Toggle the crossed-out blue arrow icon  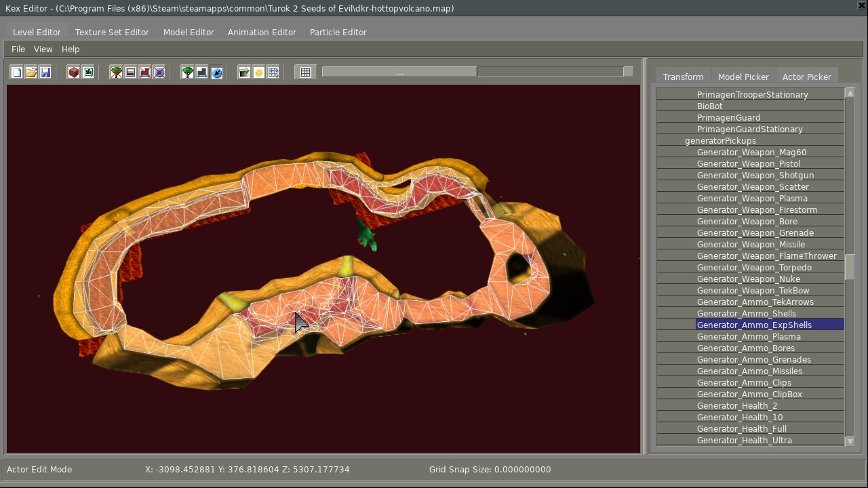click(159, 73)
